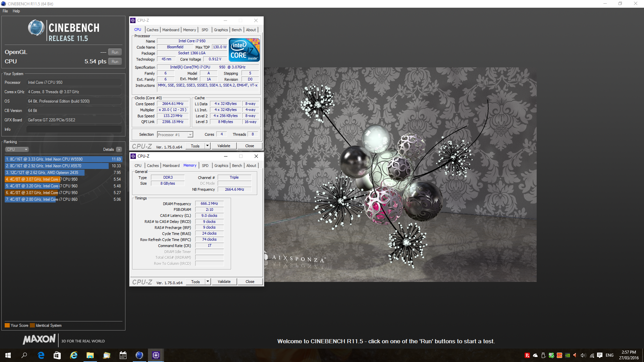Expand Tools arrow in upper CPU-Z window

(x=207, y=146)
